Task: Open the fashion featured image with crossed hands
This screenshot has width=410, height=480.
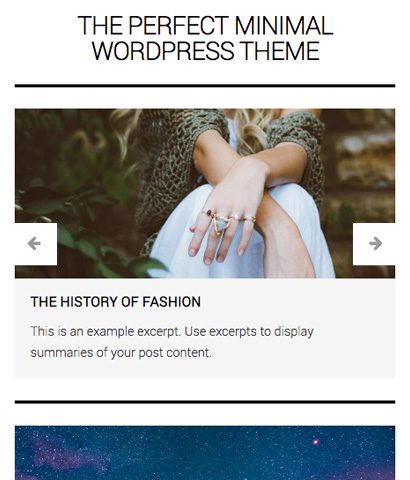Action: pos(205,193)
